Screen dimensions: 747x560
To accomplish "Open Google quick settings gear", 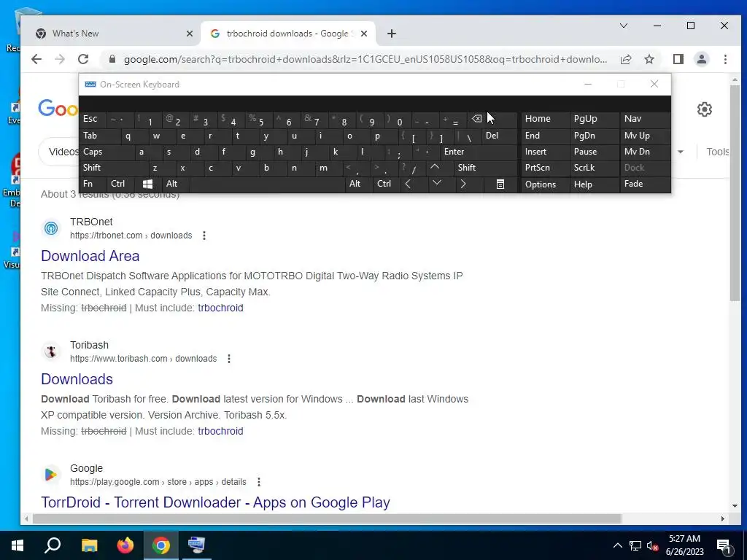I will 704,109.
